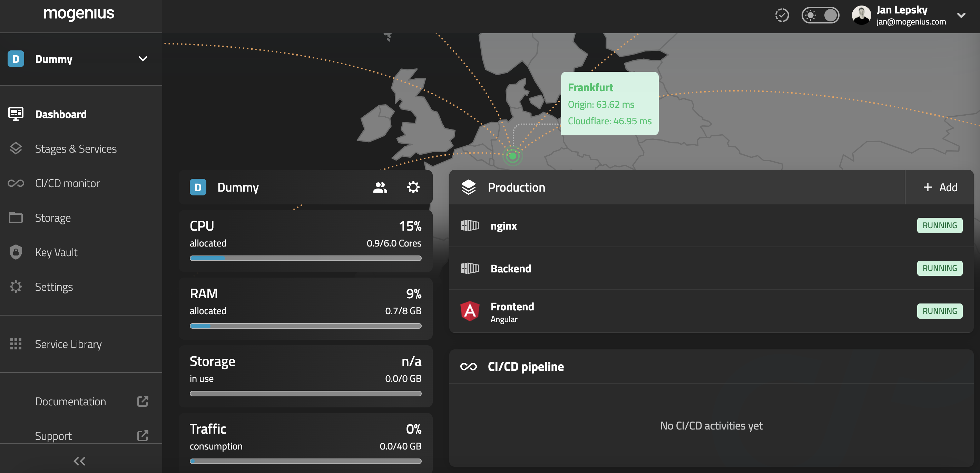Click the RUNNING status badge on nginx

point(939,225)
